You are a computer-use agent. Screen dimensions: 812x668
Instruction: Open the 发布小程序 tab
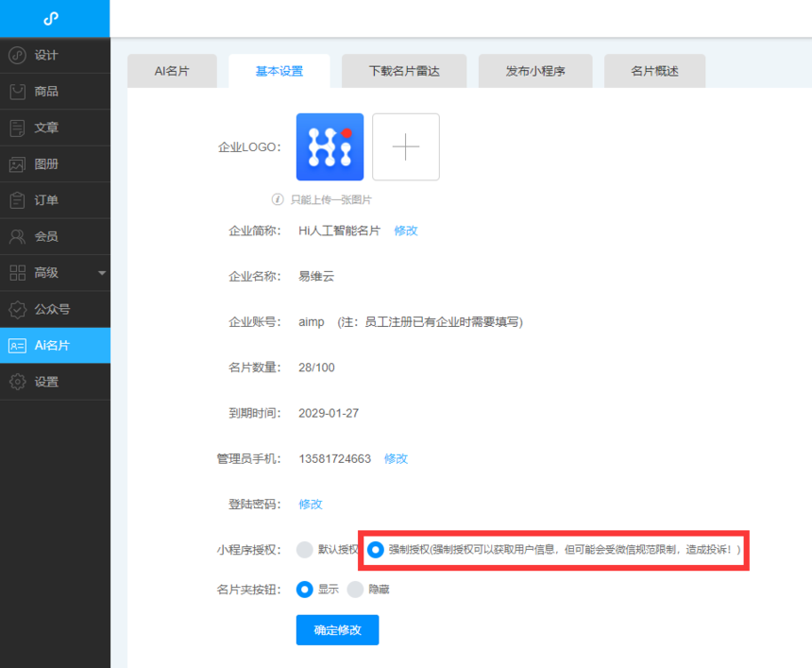click(535, 71)
